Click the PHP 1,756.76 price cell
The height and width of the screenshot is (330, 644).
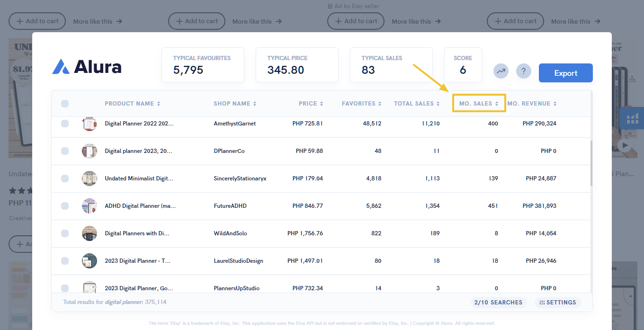coord(305,233)
